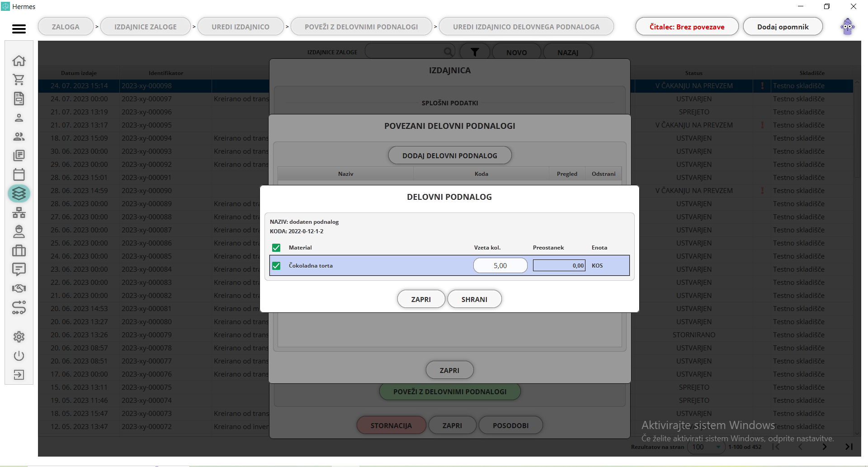
Task: Open the chat messages sidebar icon
Action: click(19, 269)
